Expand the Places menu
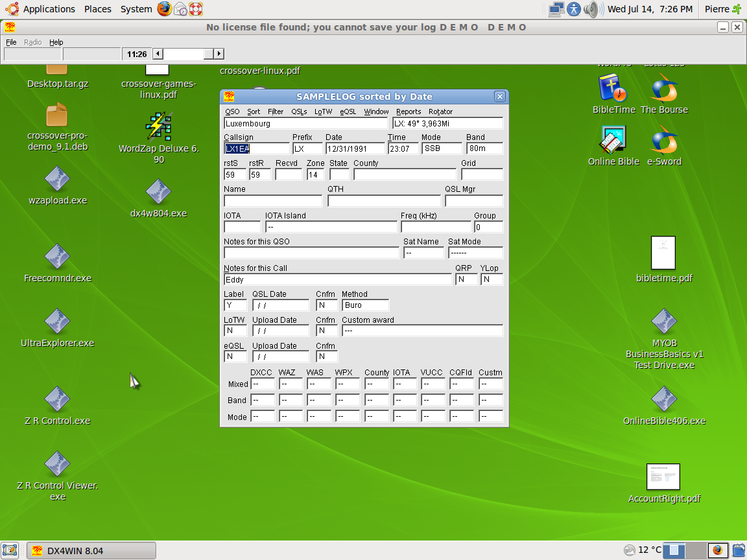747x560 pixels. tap(97, 9)
